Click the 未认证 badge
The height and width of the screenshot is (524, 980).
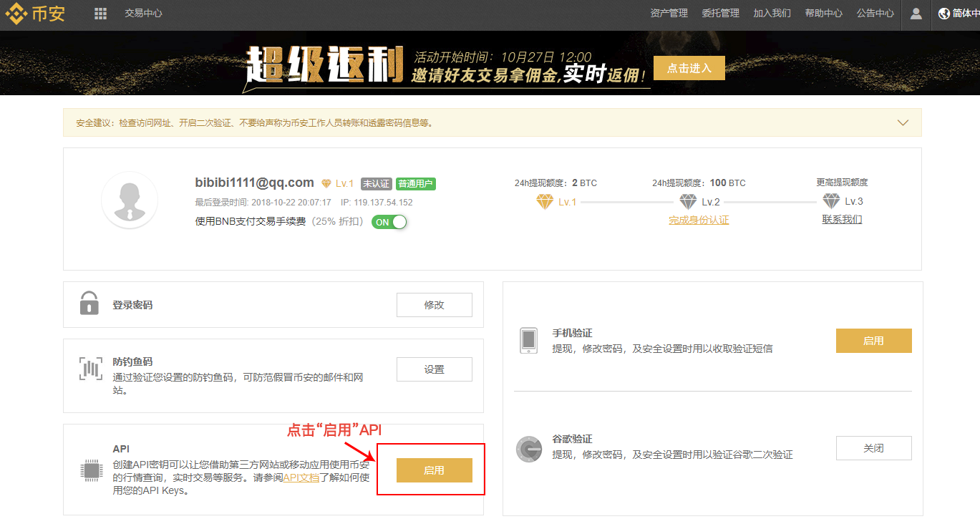tap(376, 183)
